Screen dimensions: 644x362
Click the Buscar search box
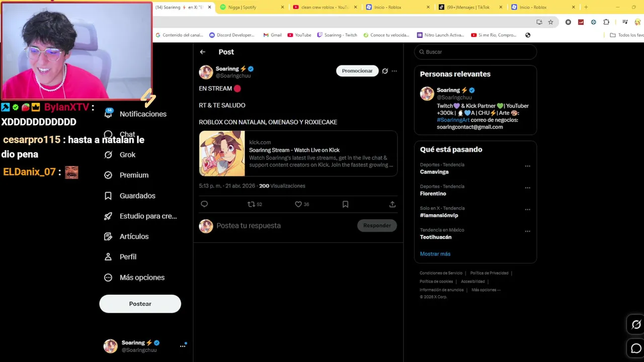[x=475, y=52]
